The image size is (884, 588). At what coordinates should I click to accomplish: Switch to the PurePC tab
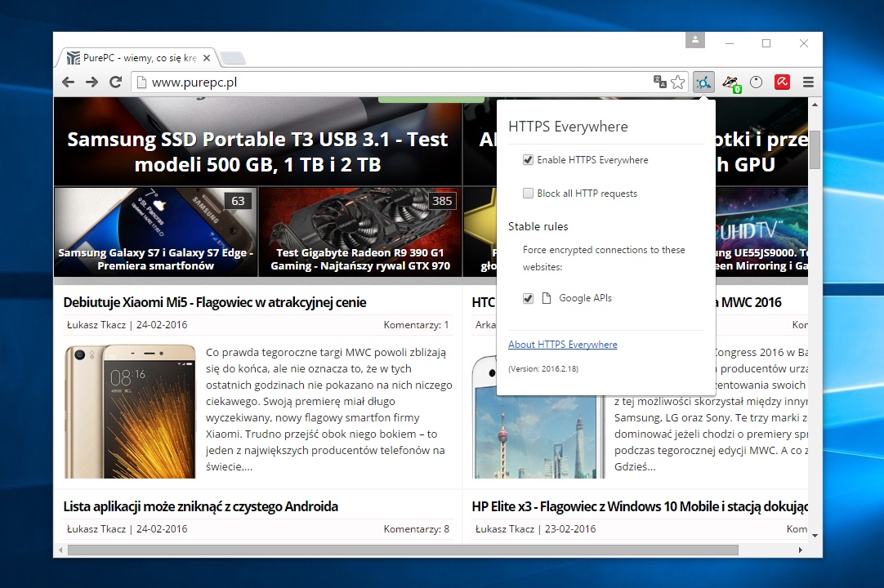pos(135,58)
